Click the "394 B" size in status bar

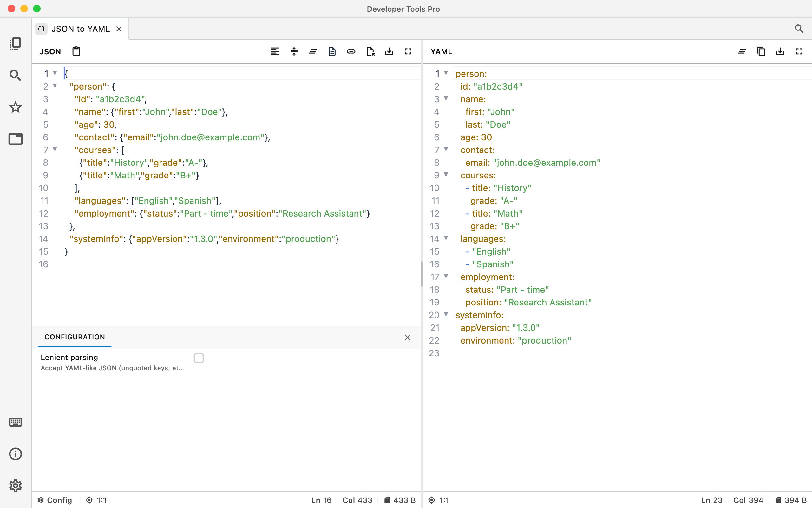click(x=791, y=500)
